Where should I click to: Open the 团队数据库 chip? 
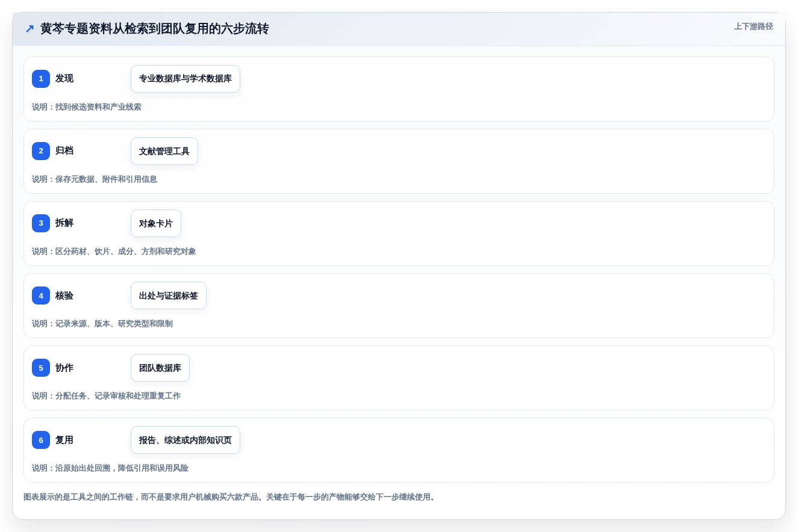[160, 368]
